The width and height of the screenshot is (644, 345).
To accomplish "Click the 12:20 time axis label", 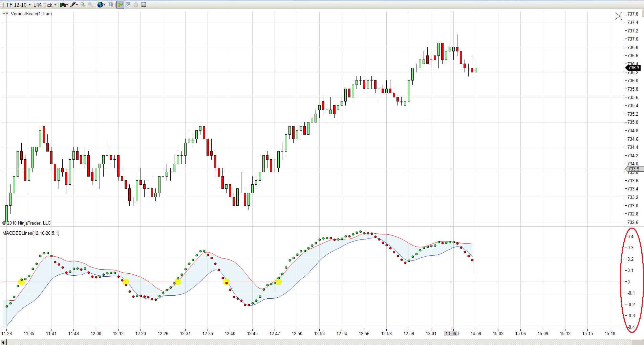I will click(x=141, y=333).
